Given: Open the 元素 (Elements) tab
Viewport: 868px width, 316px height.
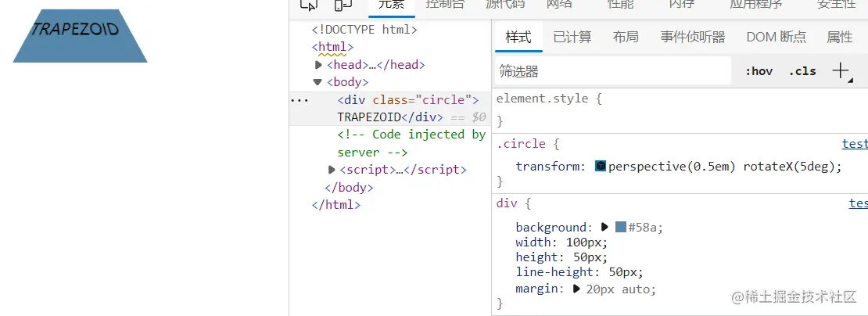Looking at the screenshot, I should click(391, 5).
